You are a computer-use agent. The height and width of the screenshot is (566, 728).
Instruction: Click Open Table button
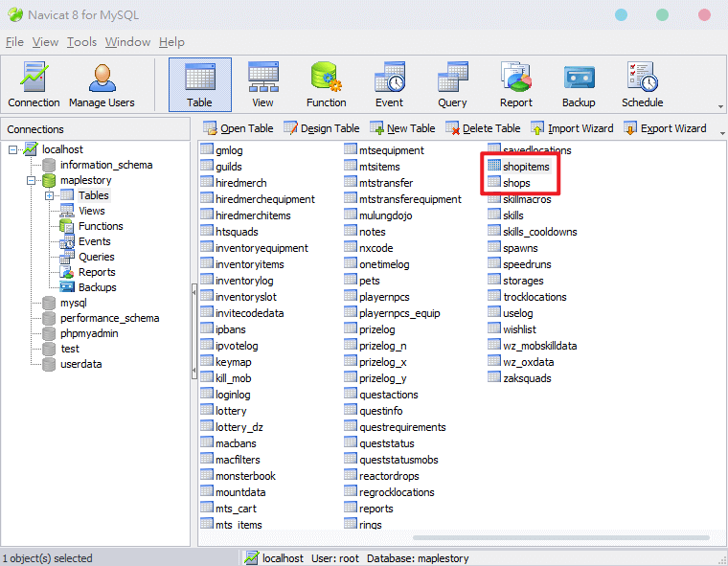click(239, 128)
